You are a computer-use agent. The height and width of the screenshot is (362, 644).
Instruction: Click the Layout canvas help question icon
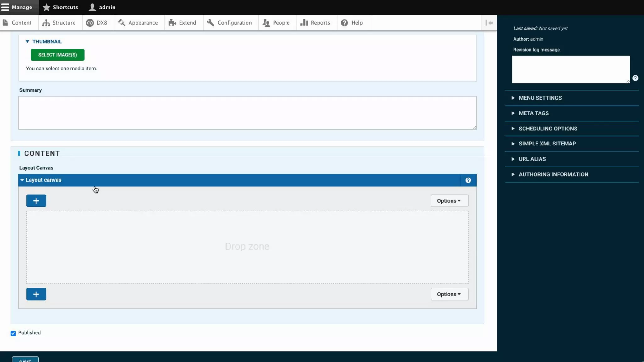pos(468,180)
